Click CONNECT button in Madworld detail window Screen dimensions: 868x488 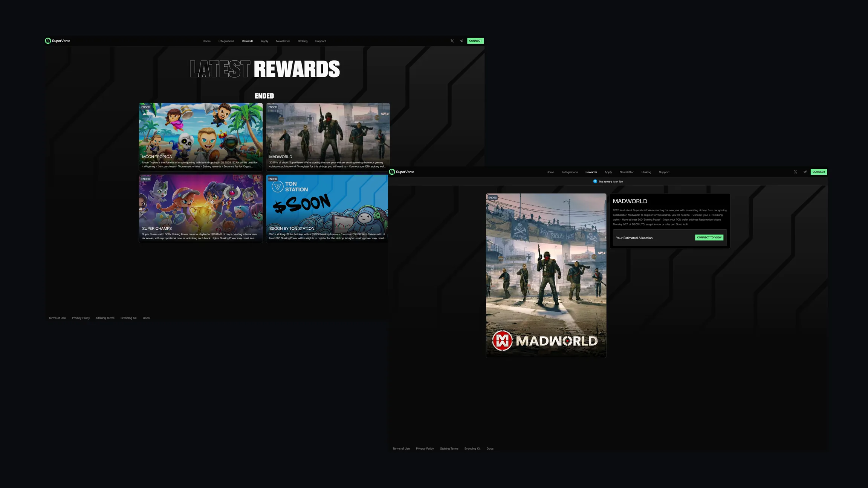(819, 172)
